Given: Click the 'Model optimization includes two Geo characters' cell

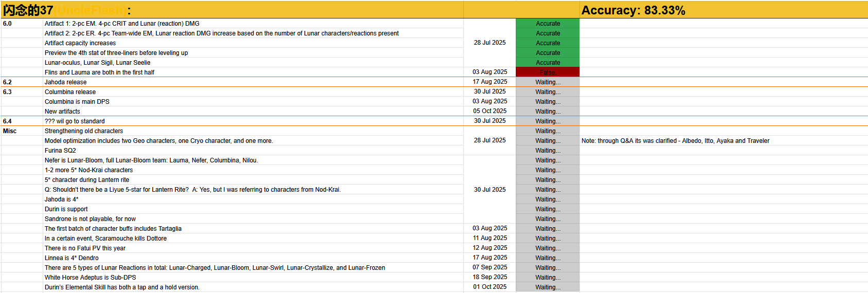Looking at the screenshot, I should [x=253, y=141].
